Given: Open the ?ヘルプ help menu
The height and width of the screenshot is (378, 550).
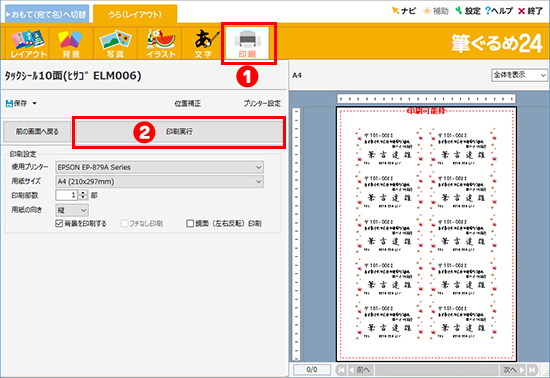Looking at the screenshot, I should [x=499, y=11].
